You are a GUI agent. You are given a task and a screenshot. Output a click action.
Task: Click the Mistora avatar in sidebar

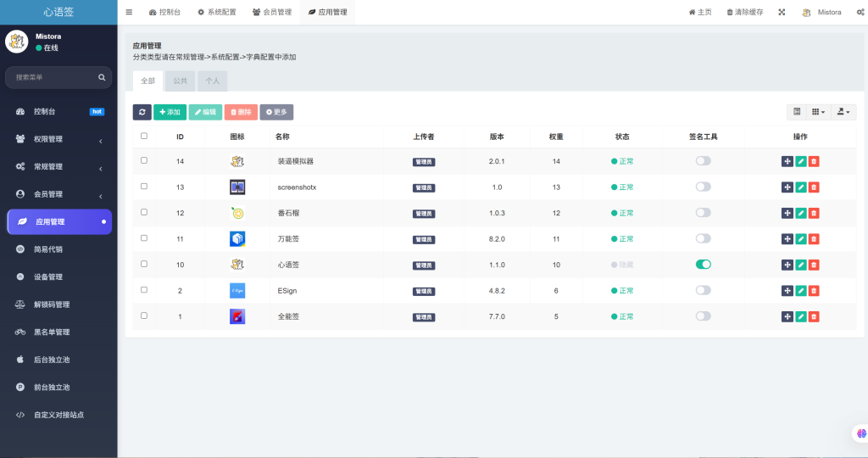pyautogui.click(x=17, y=42)
